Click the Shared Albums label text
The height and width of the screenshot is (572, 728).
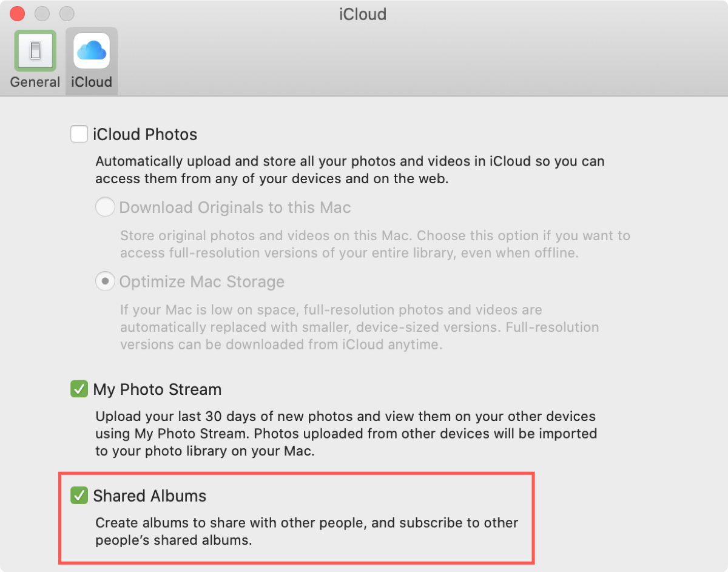point(150,496)
